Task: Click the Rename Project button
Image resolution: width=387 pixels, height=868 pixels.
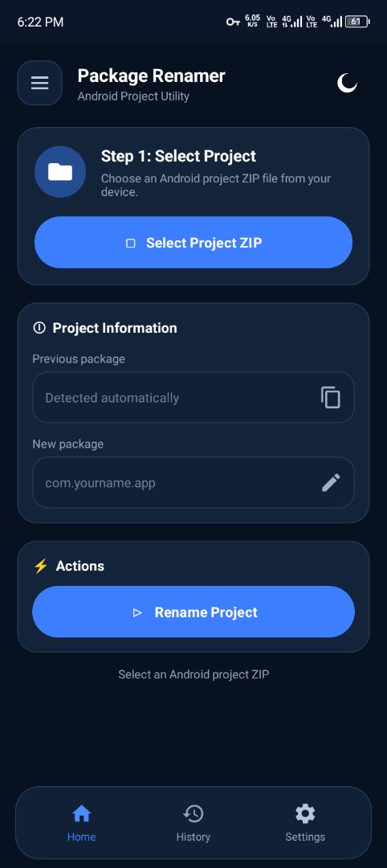Action: click(193, 612)
